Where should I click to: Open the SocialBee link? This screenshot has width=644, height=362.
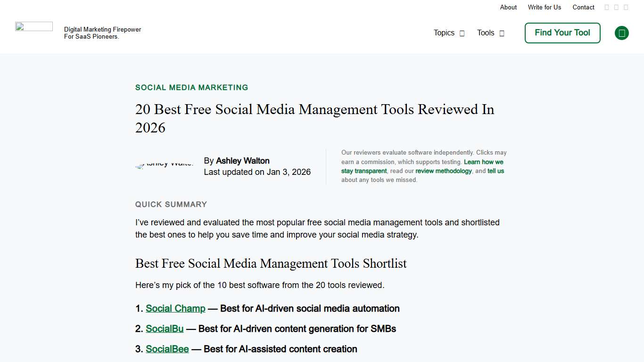coord(167,349)
